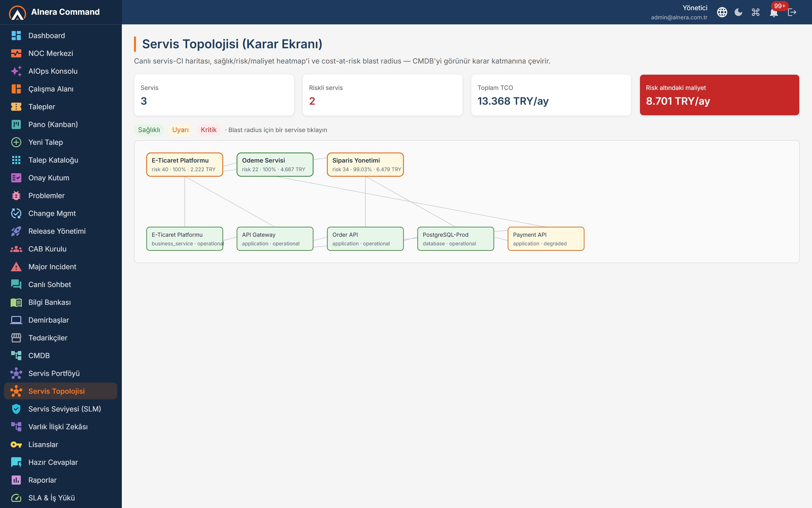Click the Demirbaşlar laptop icon

coord(16,321)
